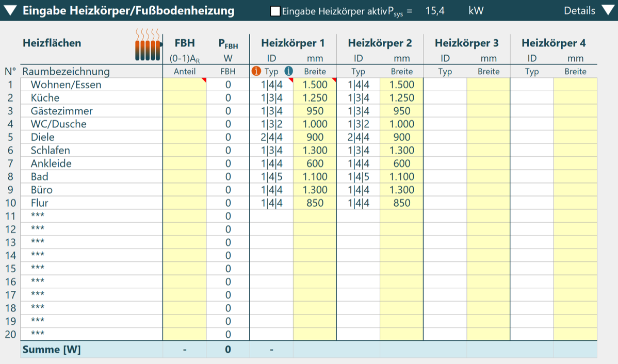Select the Ankleide room name
This screenshot has width=618, height=364.
(51, 163)
